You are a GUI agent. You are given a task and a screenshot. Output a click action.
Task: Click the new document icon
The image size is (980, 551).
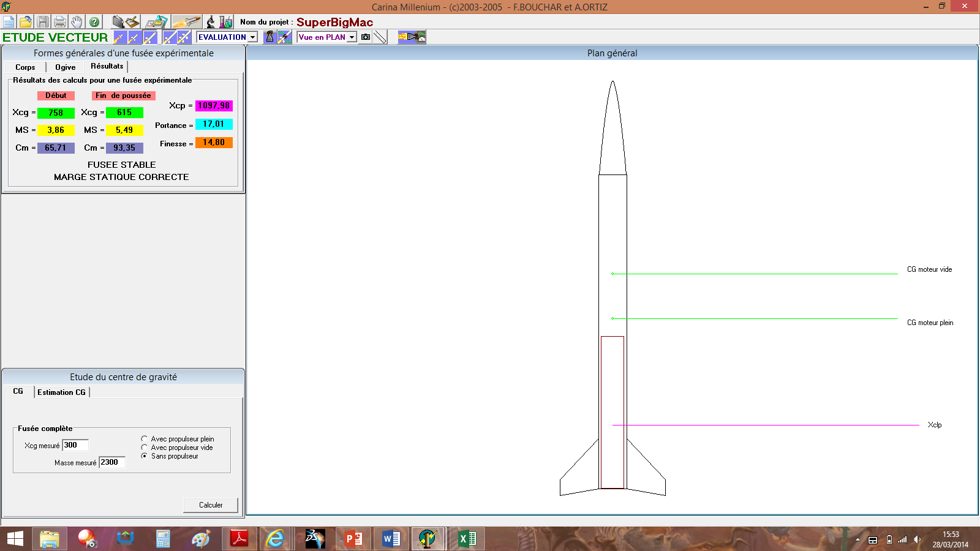[x=9, y=22]
